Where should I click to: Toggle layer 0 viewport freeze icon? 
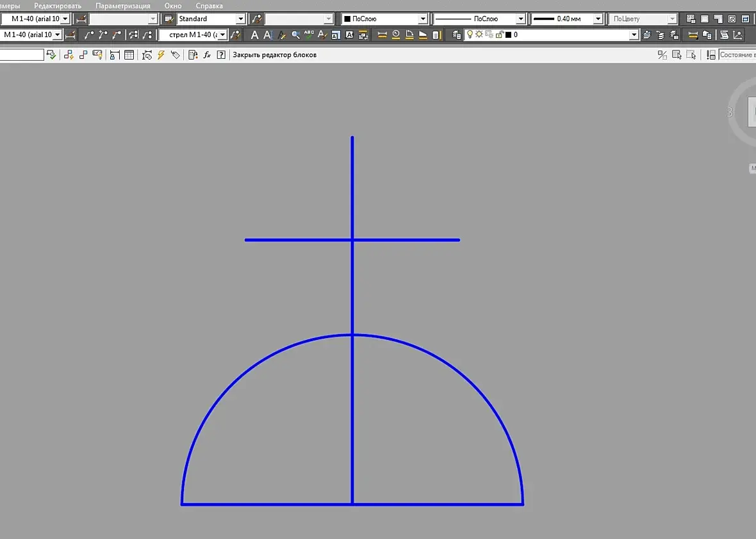(x=489, y=35)
